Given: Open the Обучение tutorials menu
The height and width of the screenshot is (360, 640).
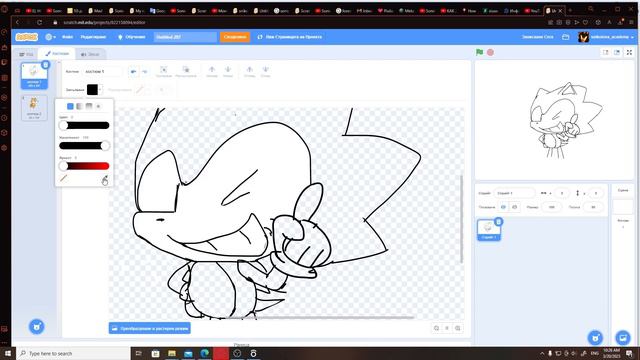Looking at the screenshot, I should click(x=131, y=37).
